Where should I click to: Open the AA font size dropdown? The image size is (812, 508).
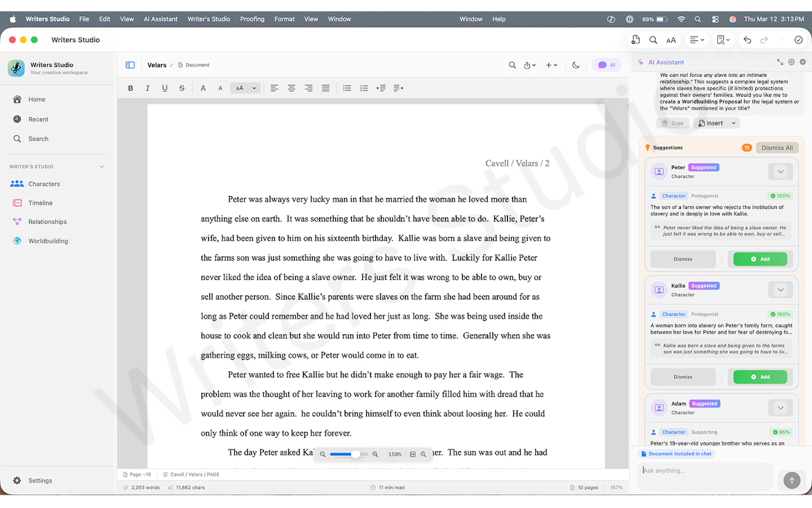coord(246,88)
